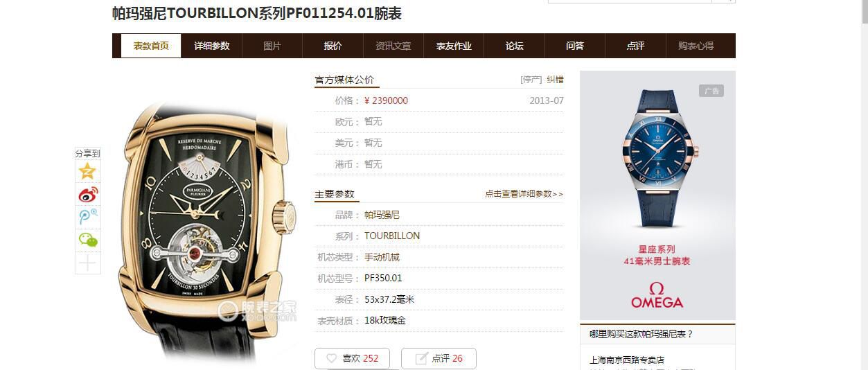This screenshot has width=868, height=370.
Task: Share via the green WeChat icon
Action: click(87, 240)
